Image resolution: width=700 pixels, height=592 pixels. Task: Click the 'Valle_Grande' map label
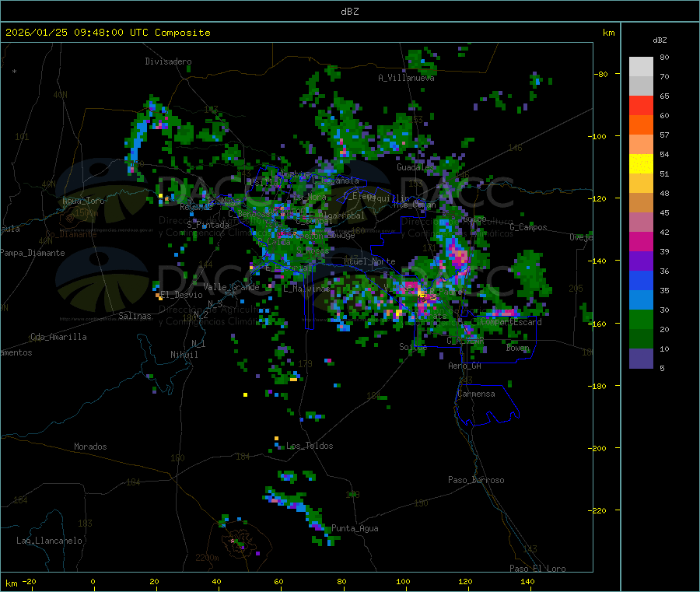(x=231, y=287)
